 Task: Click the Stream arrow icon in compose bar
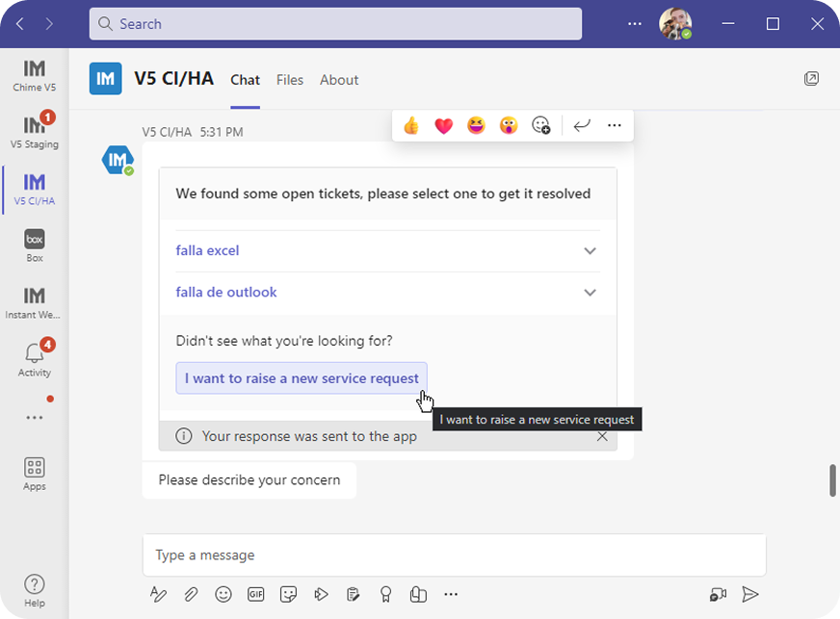coord(321,594)
